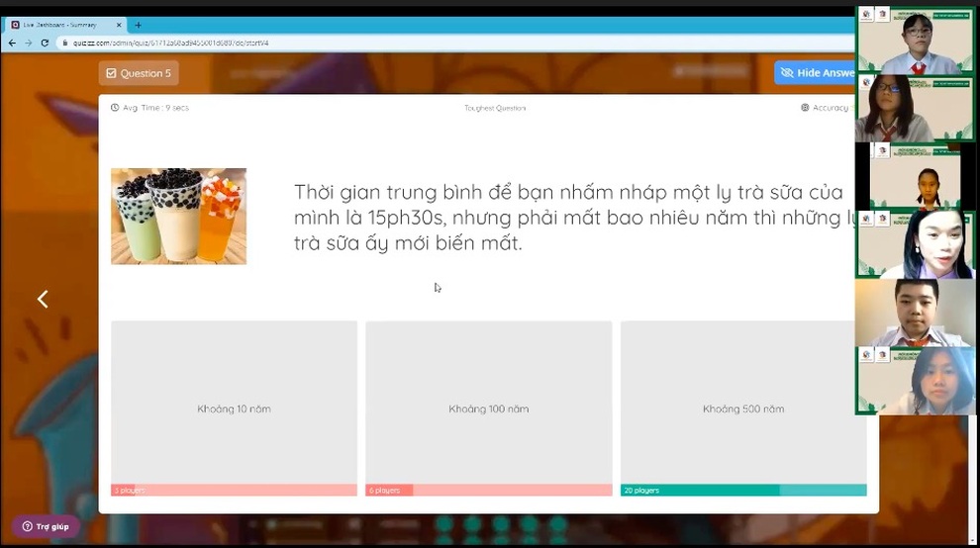Open the Trợ giúp help button
The image size is (980, 548).
pyautogui.click(x=46, y=527)
